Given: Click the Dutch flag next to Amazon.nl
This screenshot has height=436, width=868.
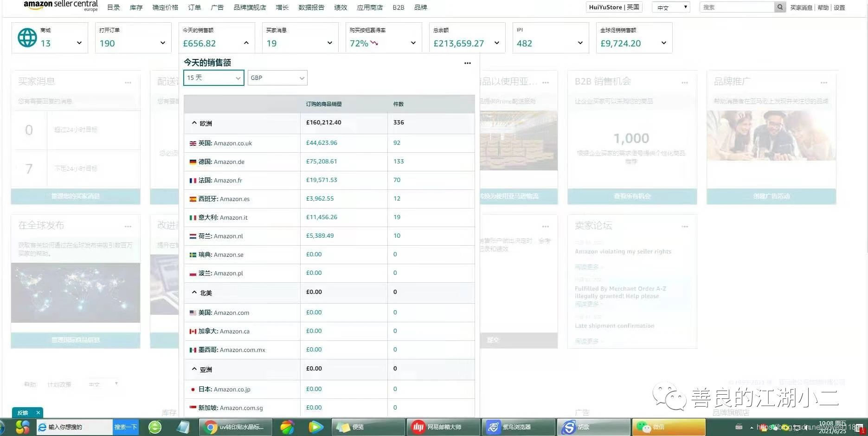Looking at the screenshot, I should [x=193, y=236].
